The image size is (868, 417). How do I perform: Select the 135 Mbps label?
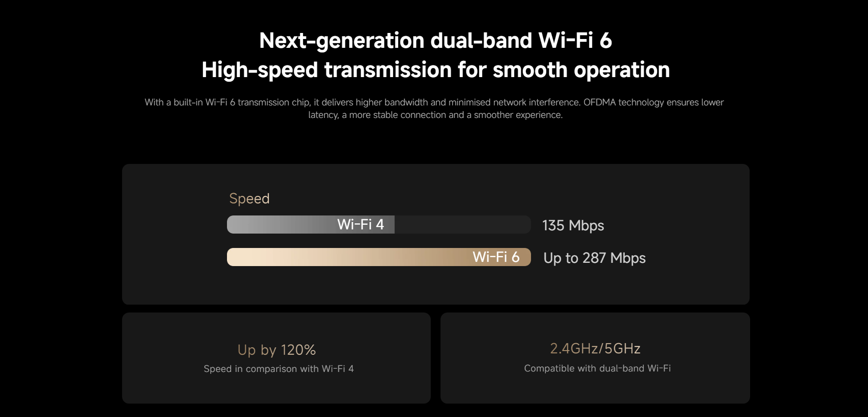click(x=573, y=226)
